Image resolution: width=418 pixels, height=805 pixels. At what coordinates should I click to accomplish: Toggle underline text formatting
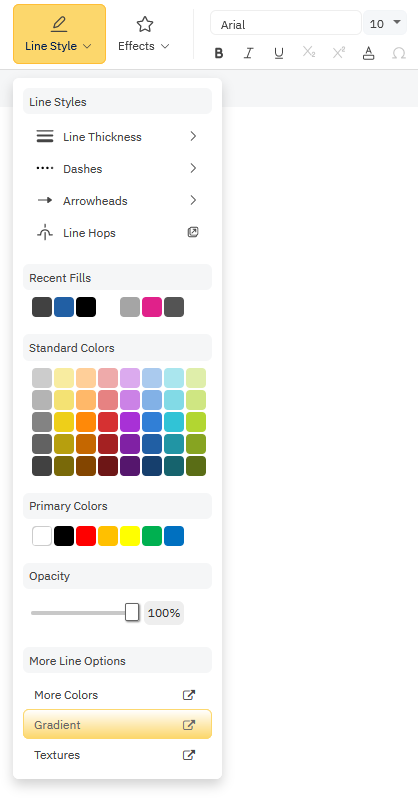pyautogui.click(x=279, y=53)
